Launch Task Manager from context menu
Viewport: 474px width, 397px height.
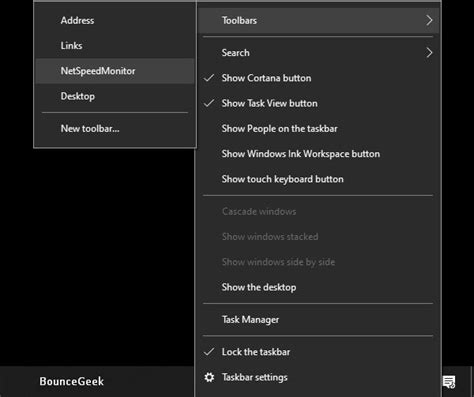pos(318,320)
